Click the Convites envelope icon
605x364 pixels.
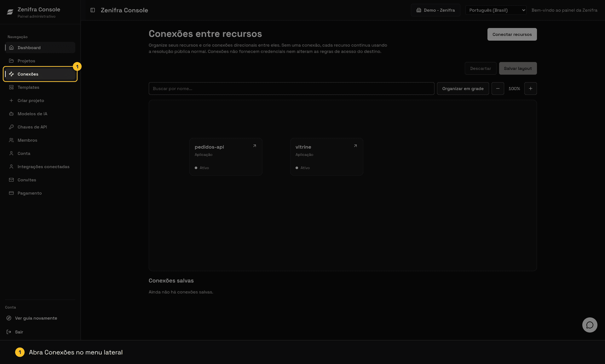point(11,180)
